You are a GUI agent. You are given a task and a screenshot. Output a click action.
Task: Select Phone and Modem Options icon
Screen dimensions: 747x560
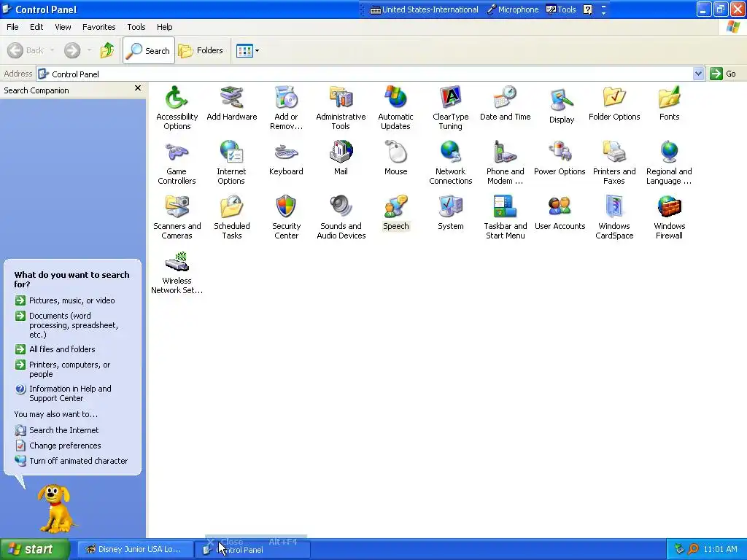pos(505,162)
